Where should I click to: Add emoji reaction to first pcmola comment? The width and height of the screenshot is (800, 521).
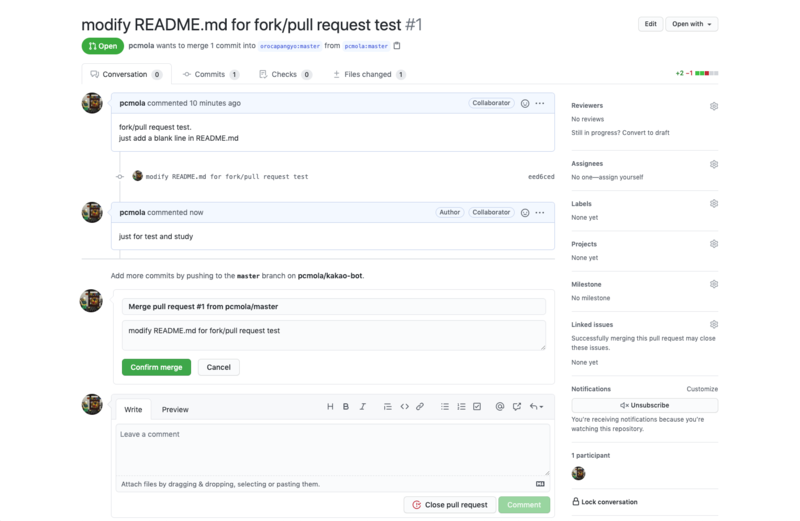tap(524, 104)
